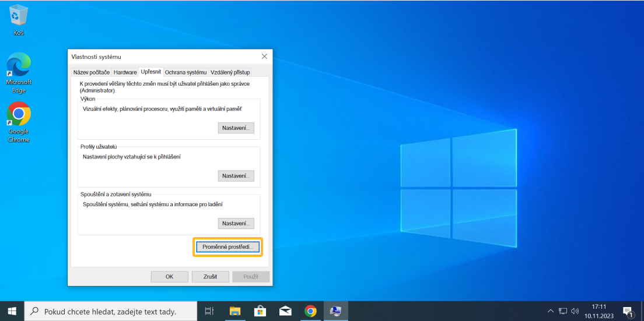Click Nastavení in the Výkon section
Viewport: 644px width, 321px height.
tap(236, 128)
